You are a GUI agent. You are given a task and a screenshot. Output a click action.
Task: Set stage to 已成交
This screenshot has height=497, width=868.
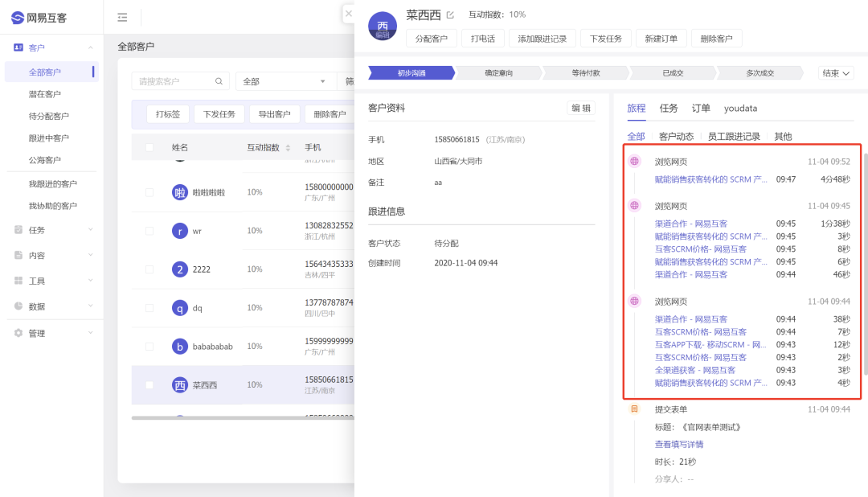point(673,73)
